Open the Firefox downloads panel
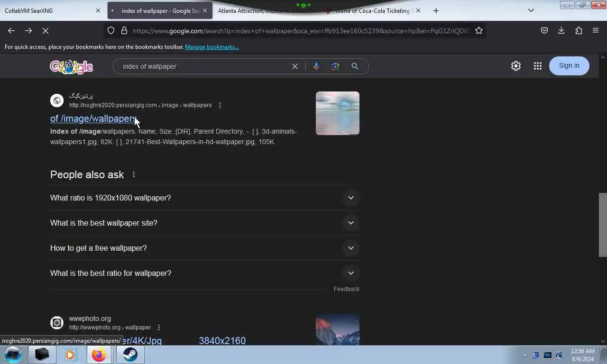The image size is (607, 364). [x=561, y=30]
